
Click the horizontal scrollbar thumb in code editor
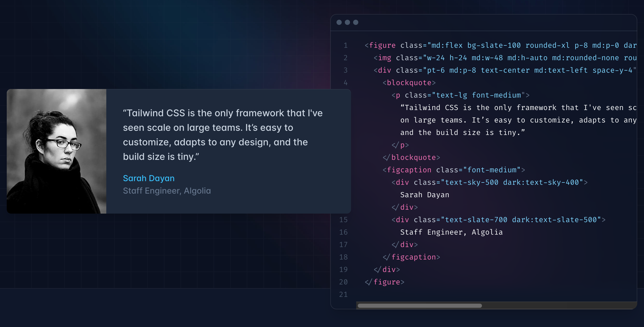pos(419,305)
